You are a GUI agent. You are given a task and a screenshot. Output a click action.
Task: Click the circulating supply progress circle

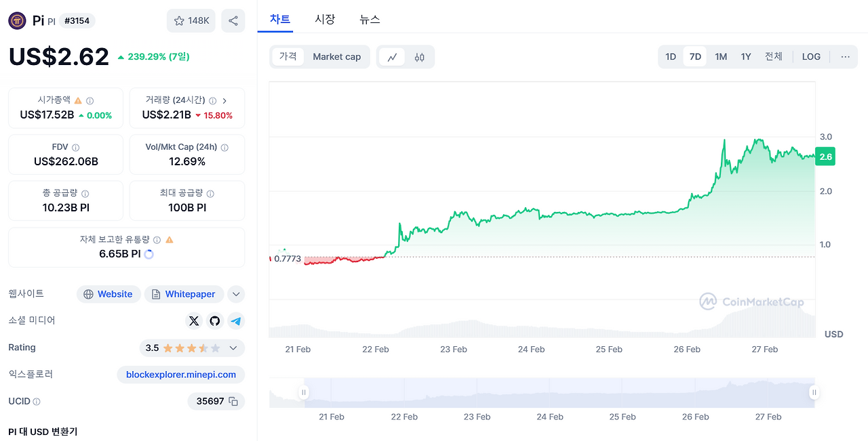tap(149, 255)
